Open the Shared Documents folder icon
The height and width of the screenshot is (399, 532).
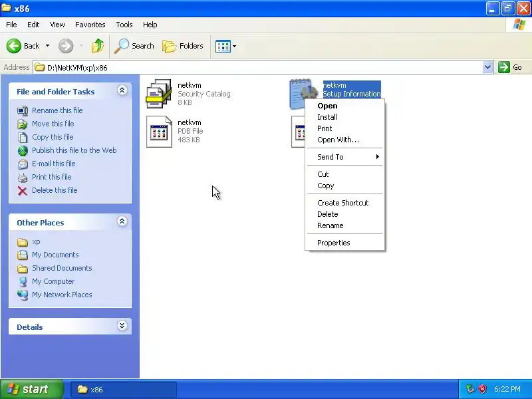click(x=23, y=269)
